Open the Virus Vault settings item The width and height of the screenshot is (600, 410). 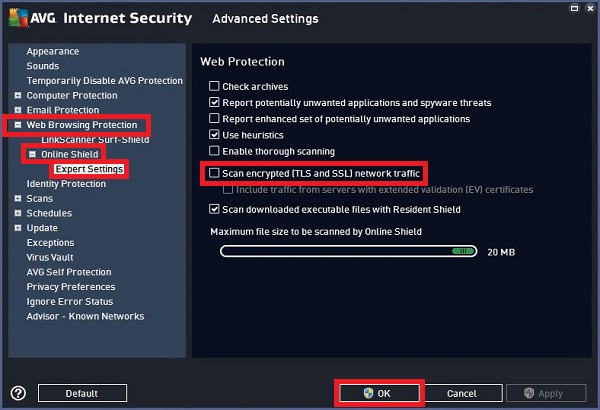pos(50,257)
